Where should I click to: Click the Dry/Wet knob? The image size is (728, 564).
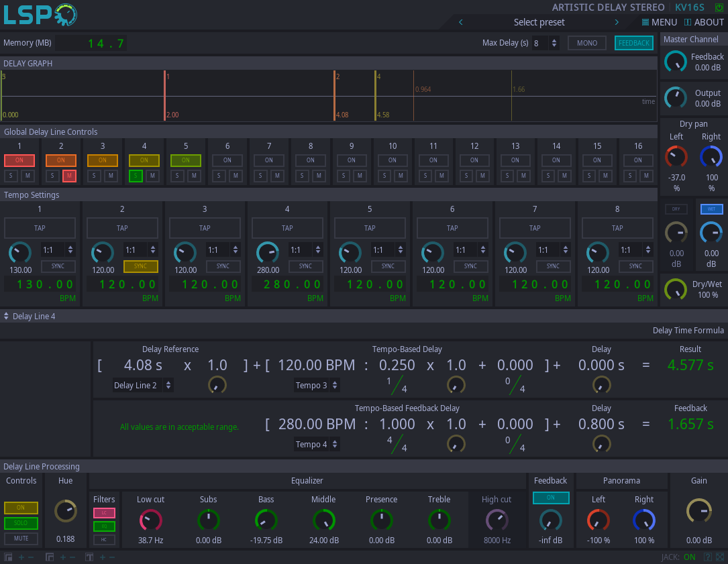676,290
